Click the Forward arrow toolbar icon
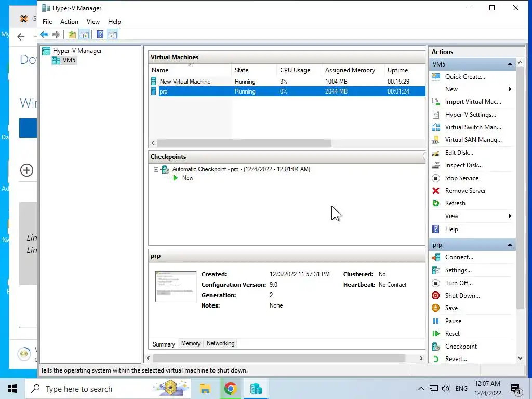This screenshot has height=399, width=532. [x=56, y=35]
